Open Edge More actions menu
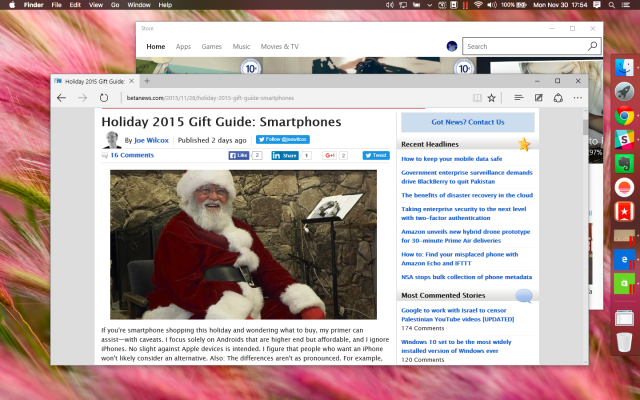The image size is (640, 400). click(578, 98)
